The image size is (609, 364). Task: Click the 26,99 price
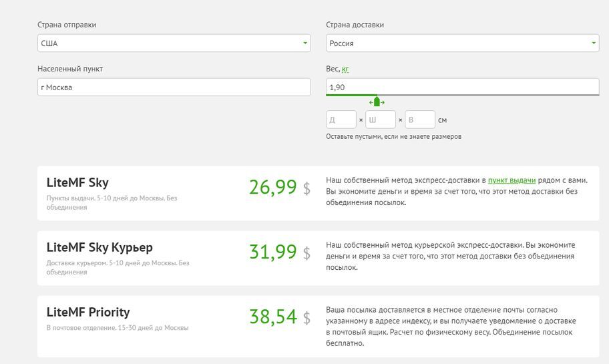pyautogui.click(x=272, y=188)
